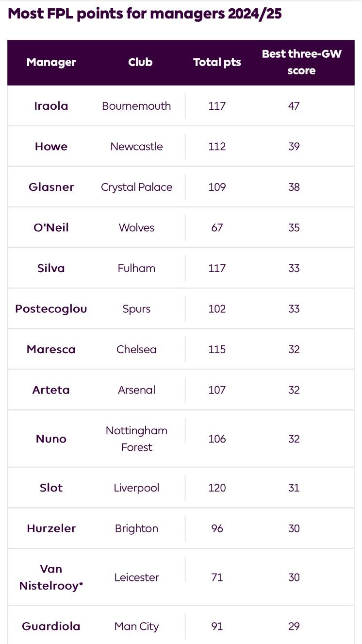Click O'Neil's total points value 67
This screenshot has width=362, height=644.
217,228
